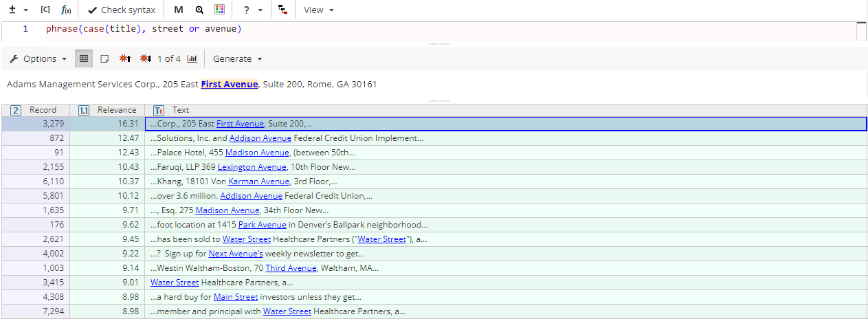Open the Generate dropdown

coord(237,59)
